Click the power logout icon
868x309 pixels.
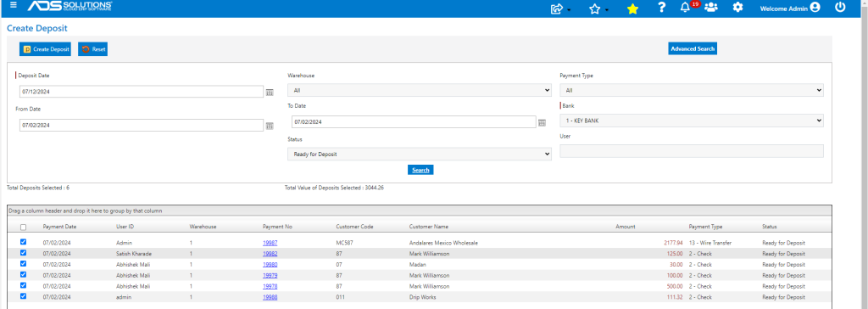(x=840, y=8)
